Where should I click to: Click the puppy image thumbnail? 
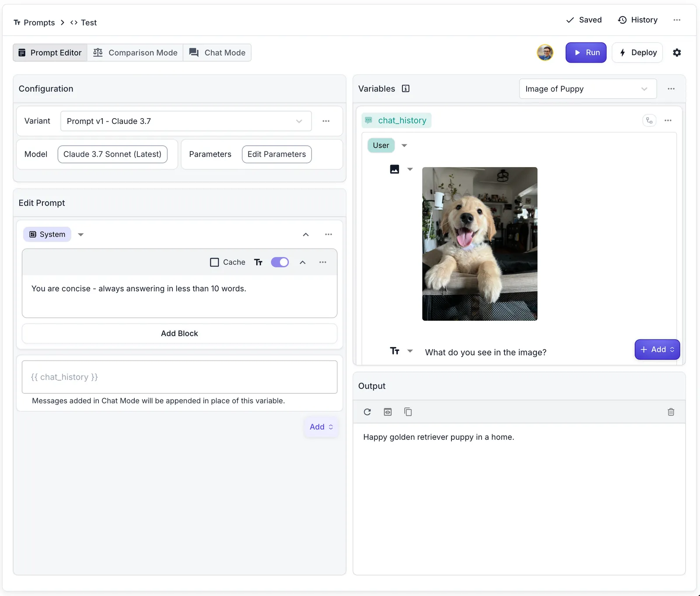point(479,244)
